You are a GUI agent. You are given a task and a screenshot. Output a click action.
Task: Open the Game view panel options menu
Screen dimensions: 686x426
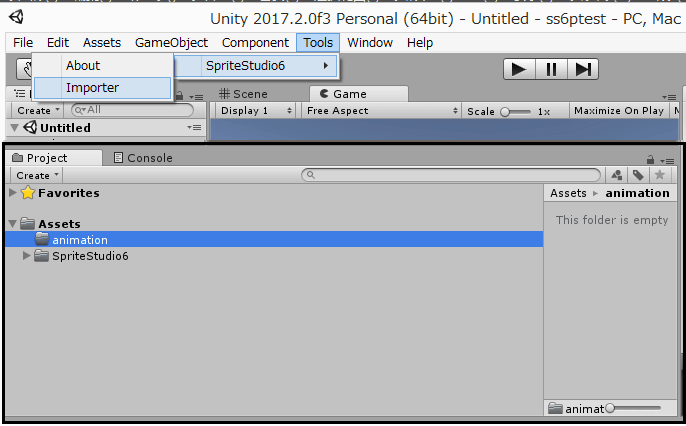669,97
